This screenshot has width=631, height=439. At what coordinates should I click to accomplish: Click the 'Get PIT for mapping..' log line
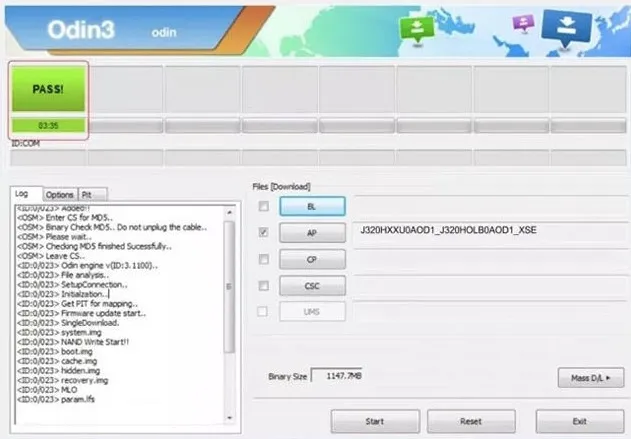(x=78, y=303)
